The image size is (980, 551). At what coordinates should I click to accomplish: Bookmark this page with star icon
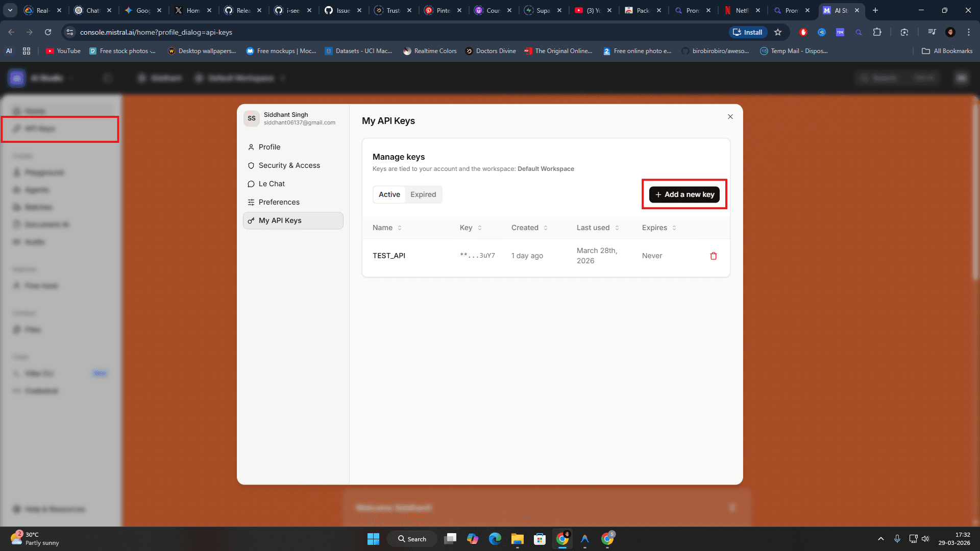(x=778, y=32)
